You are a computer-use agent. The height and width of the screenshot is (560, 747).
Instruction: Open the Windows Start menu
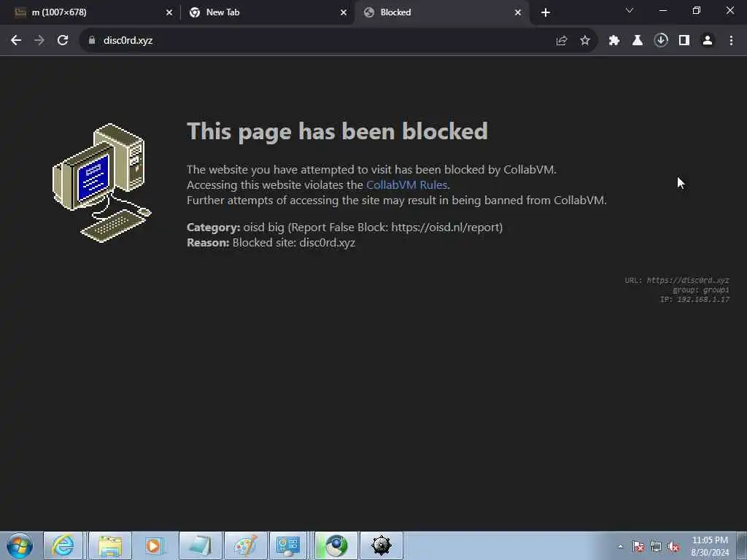coord(20,545)
